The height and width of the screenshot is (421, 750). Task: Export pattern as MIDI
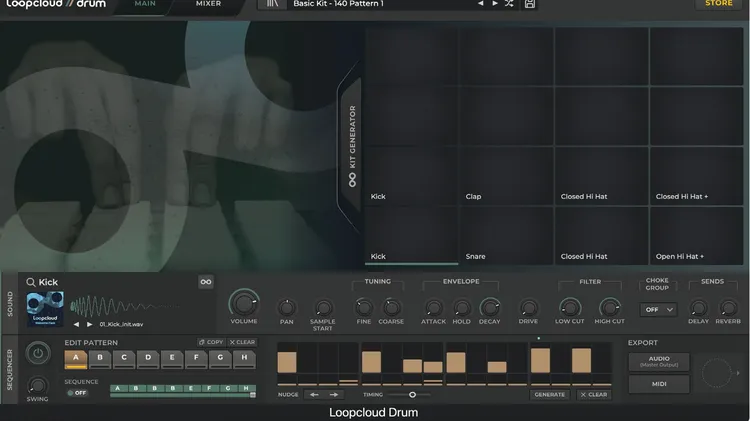[659, 384]
